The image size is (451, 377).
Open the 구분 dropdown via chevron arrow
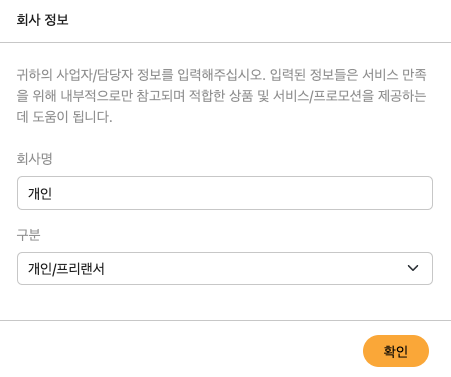(x=413, y=268)
